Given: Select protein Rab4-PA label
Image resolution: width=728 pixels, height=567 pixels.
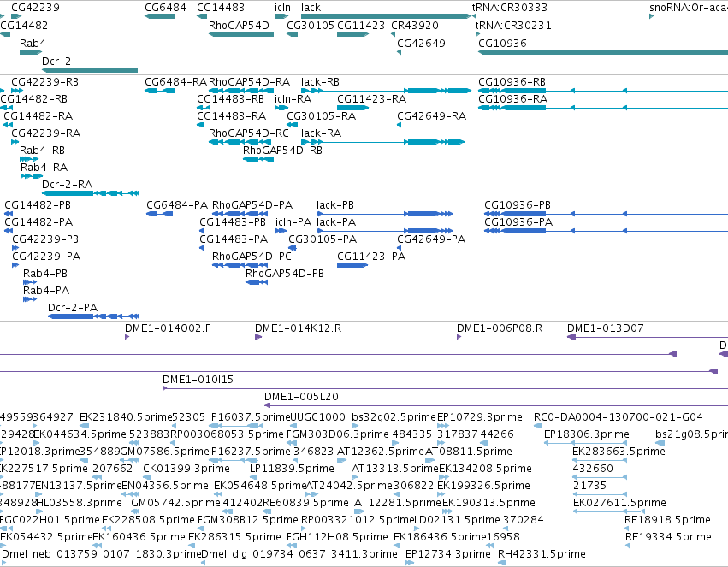Looking at the screenshot, I should tap(46, 291).
